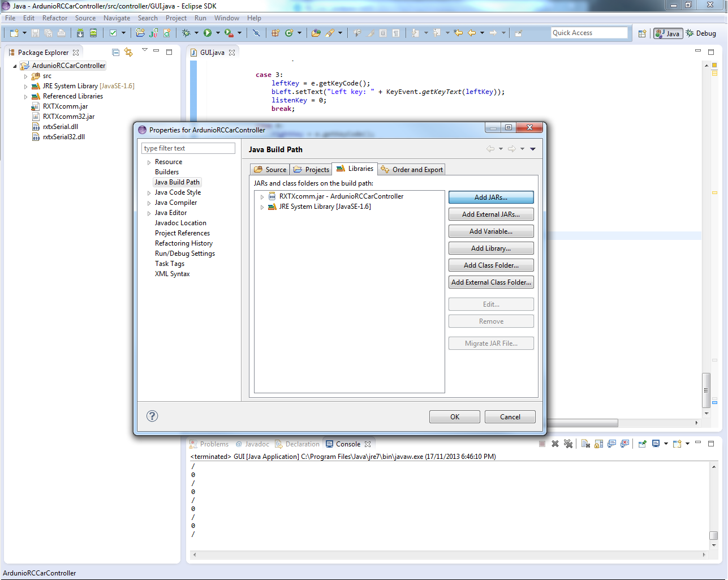
Task: Click the editor's vertical scrollbar thumb
Action: click(706, 390)
